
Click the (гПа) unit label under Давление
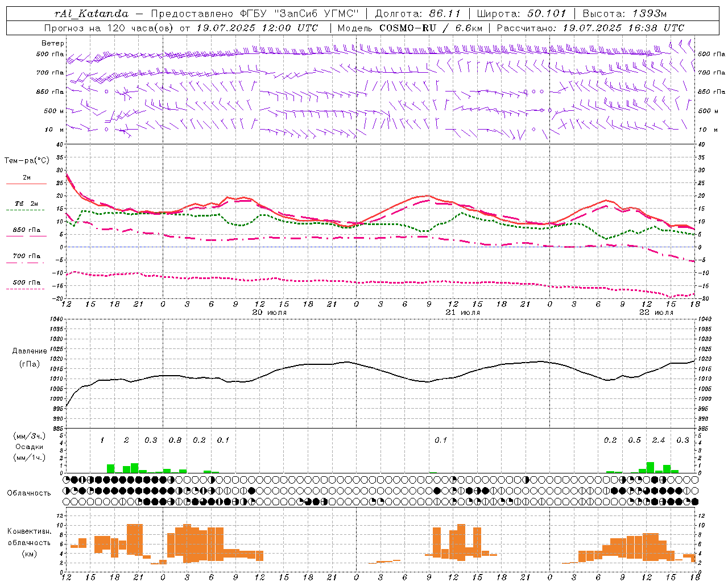pyautogui.click(x=30, y=364)
